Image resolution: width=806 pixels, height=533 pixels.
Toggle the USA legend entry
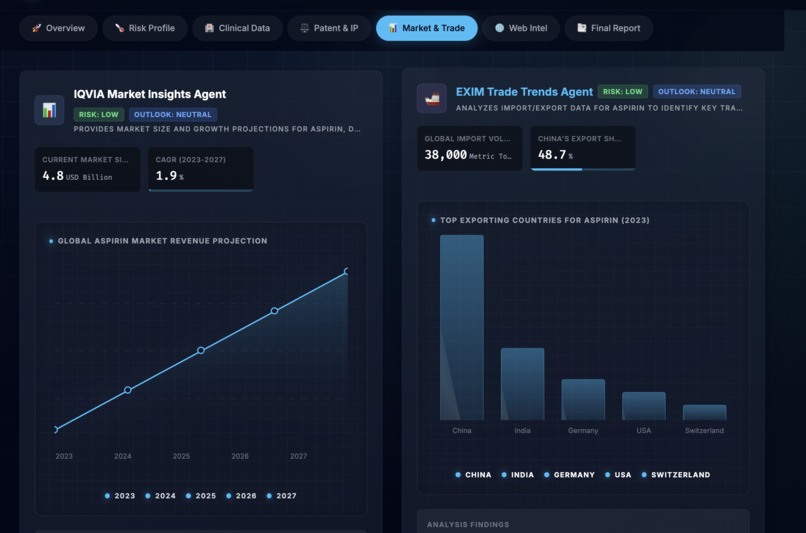tap(618, 475)
